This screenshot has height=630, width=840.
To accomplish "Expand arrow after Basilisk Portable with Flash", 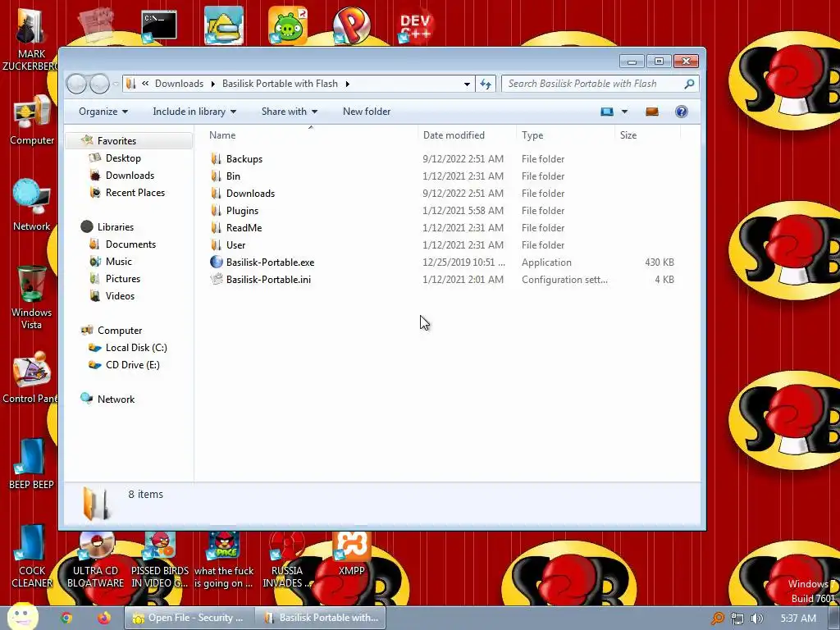I will point(347,84).
